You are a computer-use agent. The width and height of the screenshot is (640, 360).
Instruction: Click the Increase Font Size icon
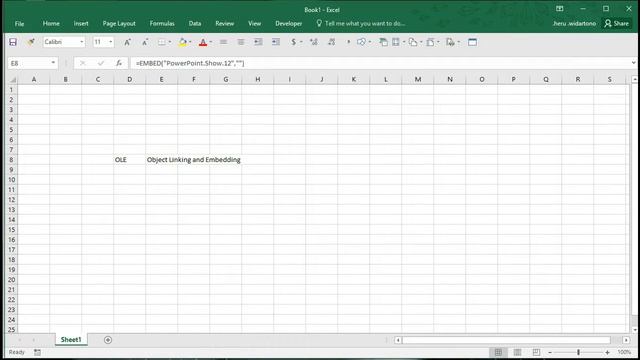pos(127,42)
